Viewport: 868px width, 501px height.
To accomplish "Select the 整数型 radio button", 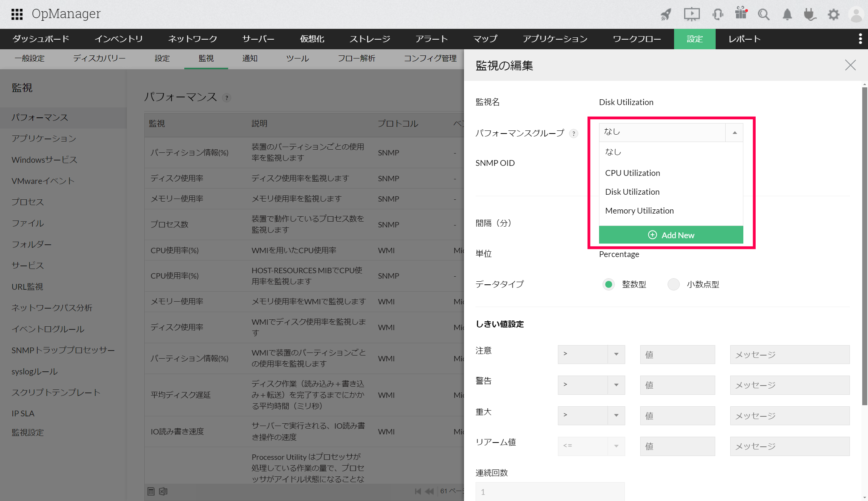I will 608,284.
